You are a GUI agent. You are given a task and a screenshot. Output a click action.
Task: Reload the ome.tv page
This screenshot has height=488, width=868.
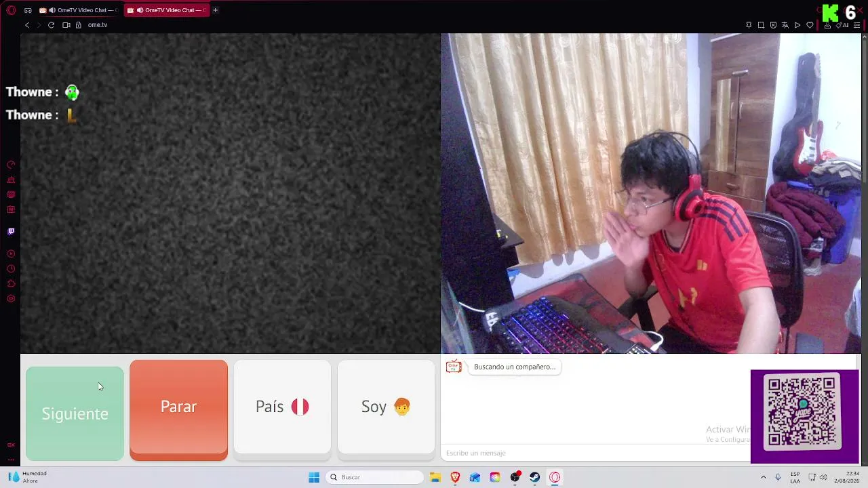(x=51, y=25)
